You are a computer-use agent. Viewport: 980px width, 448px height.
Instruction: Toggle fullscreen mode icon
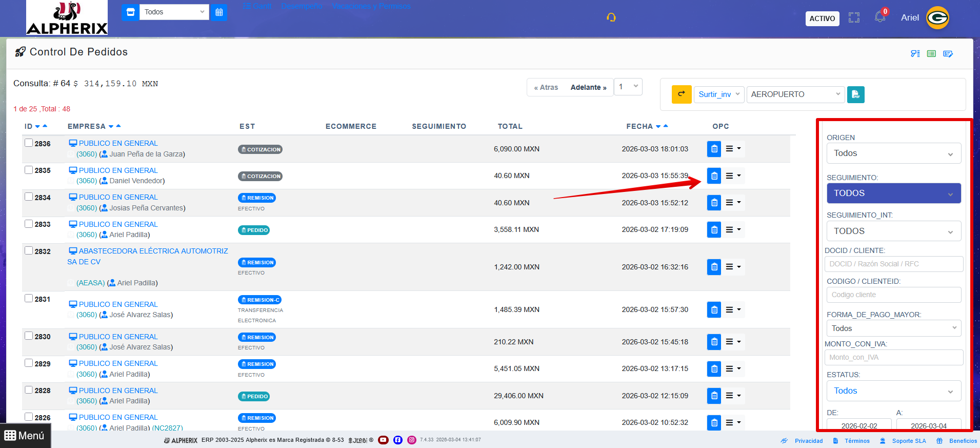[x=854, y=18]
